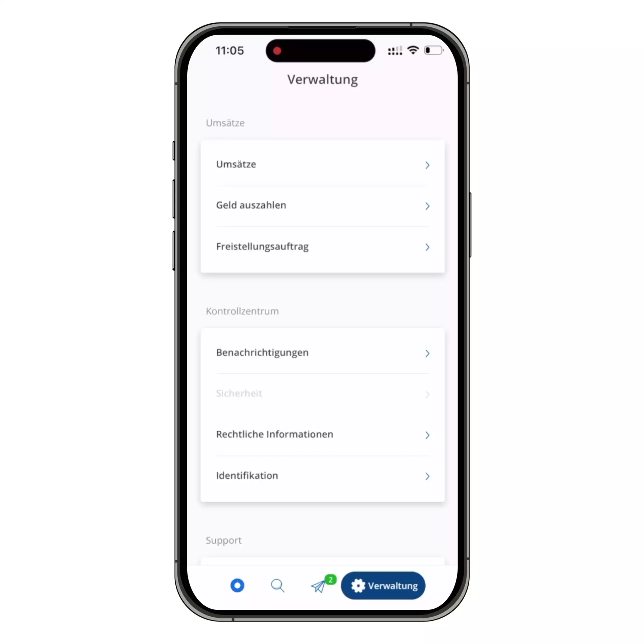Tap Identifikation verification section
The height and width of the screenshot is (644, 644).
[x=323, y=475]
